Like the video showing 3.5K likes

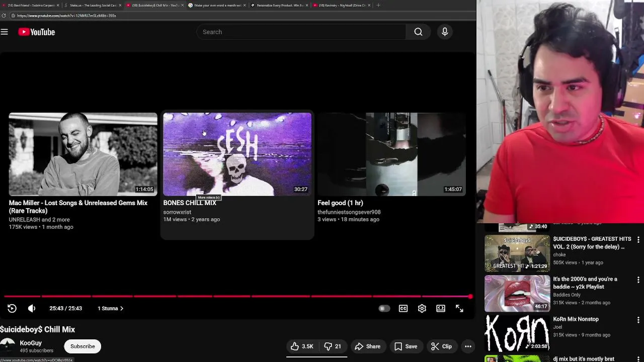301,346
